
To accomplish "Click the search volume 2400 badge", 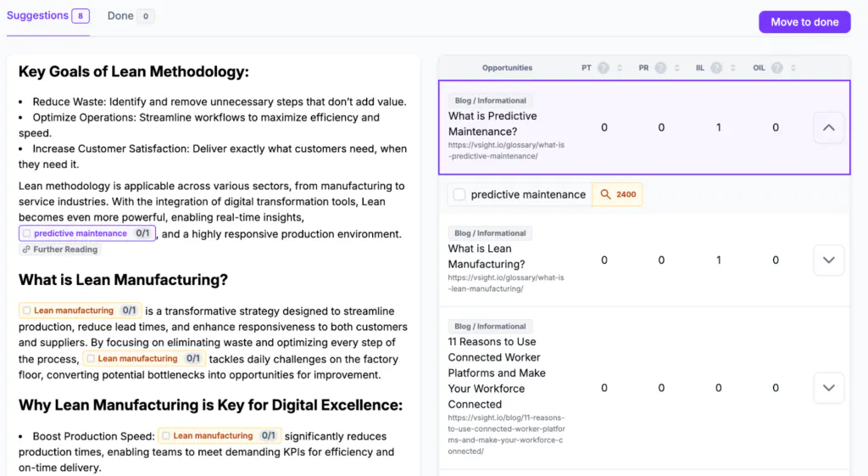I will point(617,194).
